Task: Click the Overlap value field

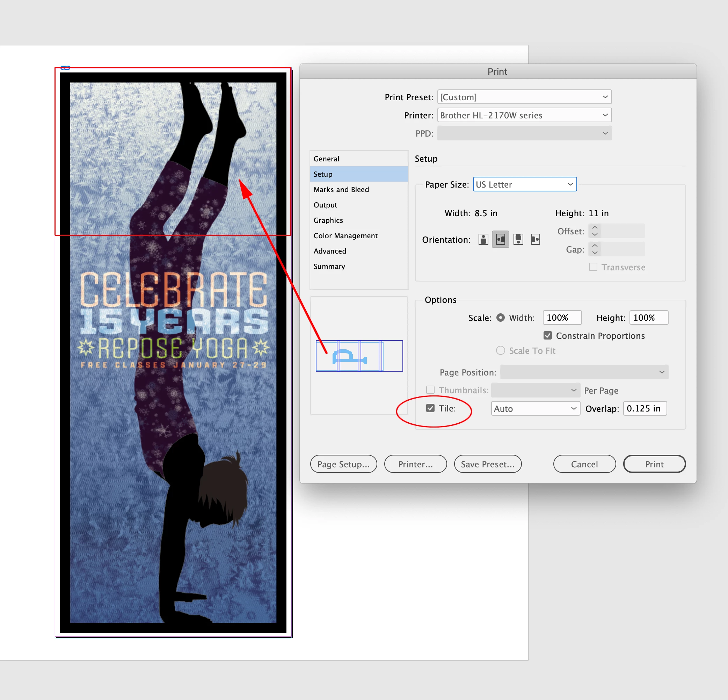Action: 644,408
